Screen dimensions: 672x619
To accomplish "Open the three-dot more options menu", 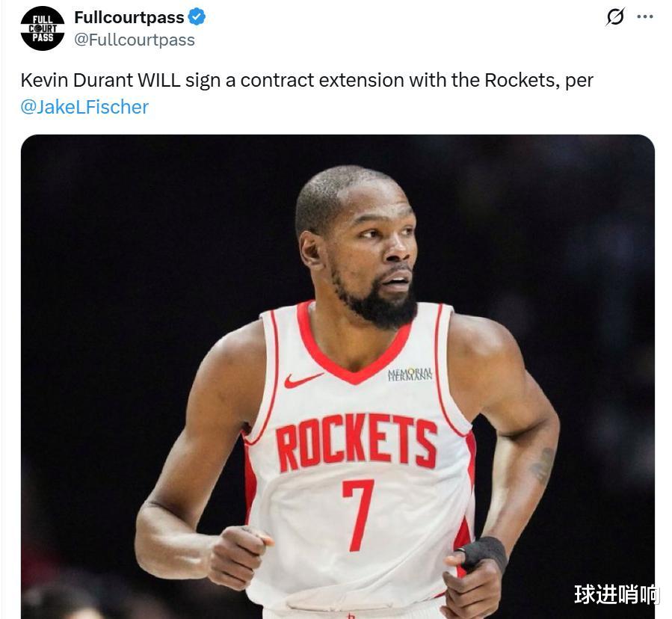I will (645, 16).
